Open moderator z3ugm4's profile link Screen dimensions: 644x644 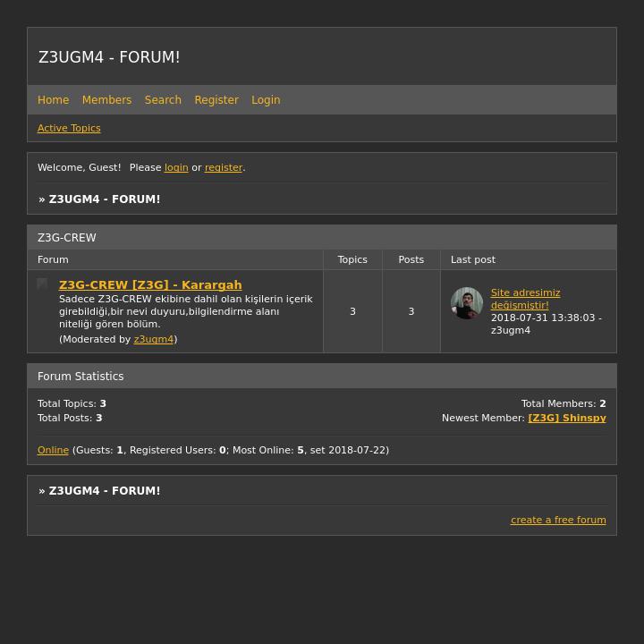(x=153, y=340)
